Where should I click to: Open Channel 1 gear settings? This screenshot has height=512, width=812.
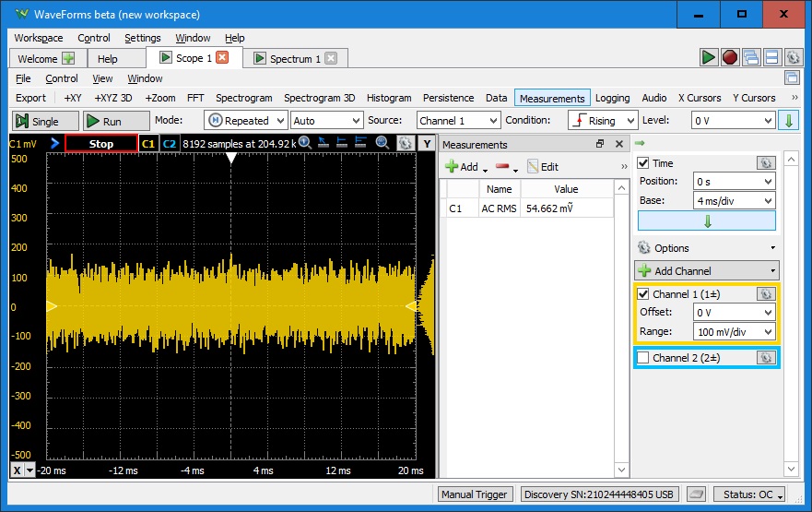point(765,293)
